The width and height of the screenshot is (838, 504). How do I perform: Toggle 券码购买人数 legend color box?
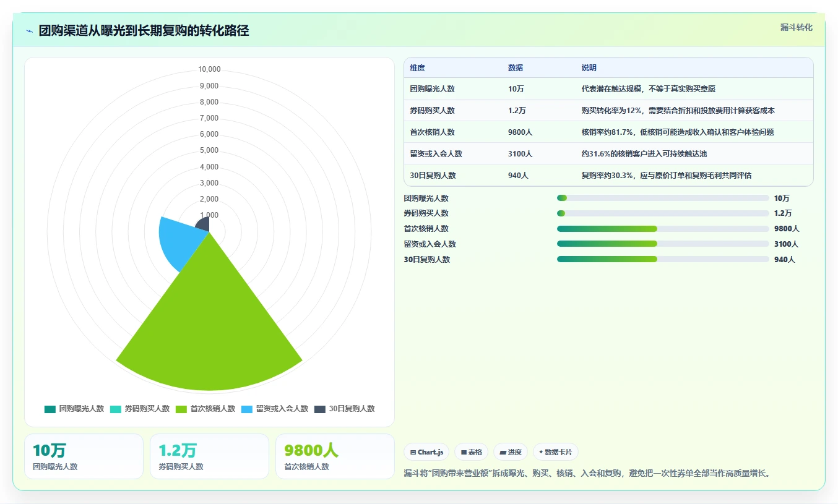pos(116,409)
